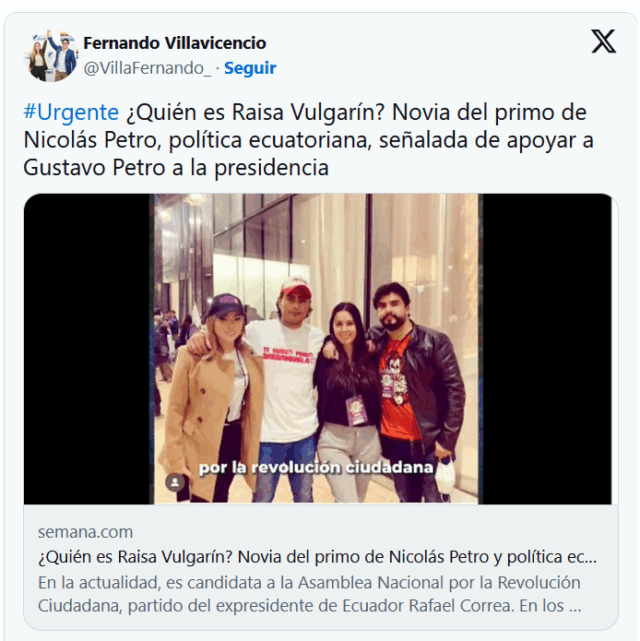
Task: Click the semana.com domain label
Action: (x=85, y=532)
